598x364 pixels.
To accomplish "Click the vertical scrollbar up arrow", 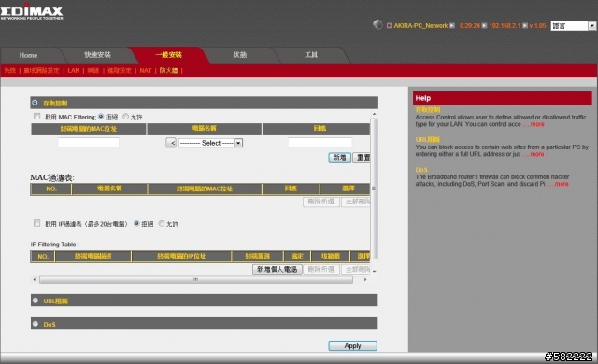I will [x=374, y=114].
